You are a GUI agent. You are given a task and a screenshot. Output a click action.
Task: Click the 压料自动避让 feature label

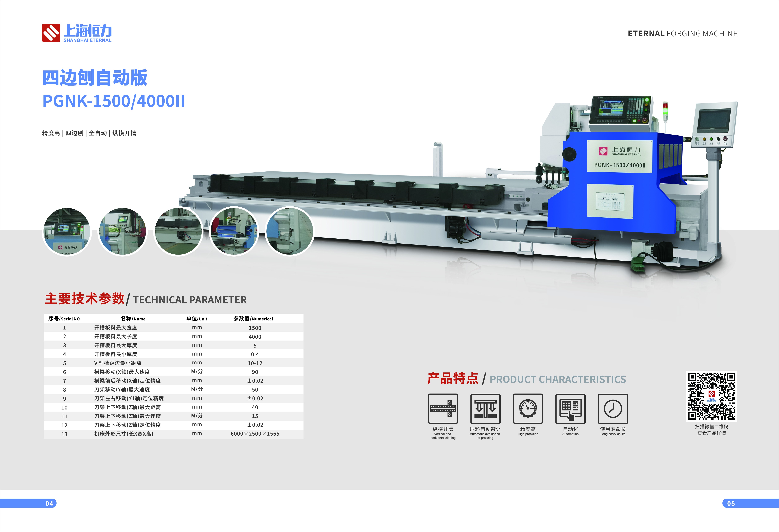(x=485, y=429)
